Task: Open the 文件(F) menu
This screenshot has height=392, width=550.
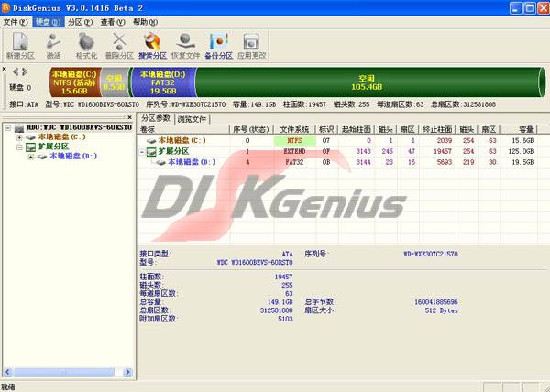Action: pos(16,22)
